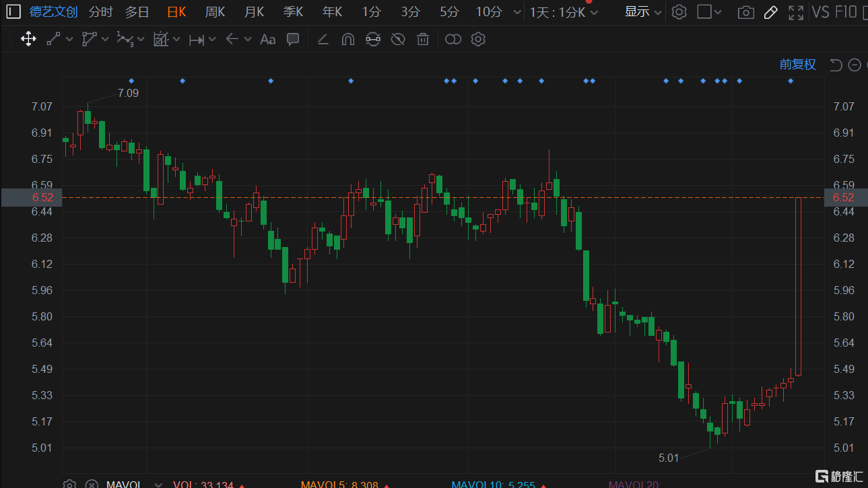868x488 pixels.
Task: Expand the layout square dropdown arrow
Action: 718,12
